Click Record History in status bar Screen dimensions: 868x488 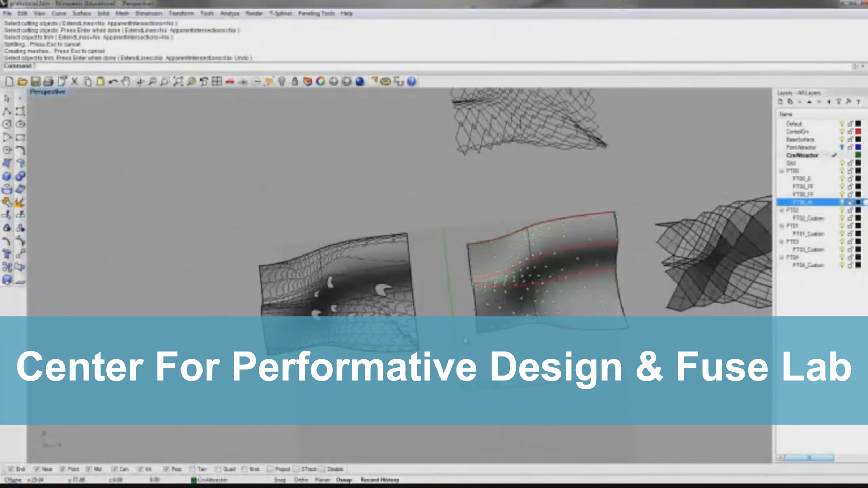pos(379,480)
